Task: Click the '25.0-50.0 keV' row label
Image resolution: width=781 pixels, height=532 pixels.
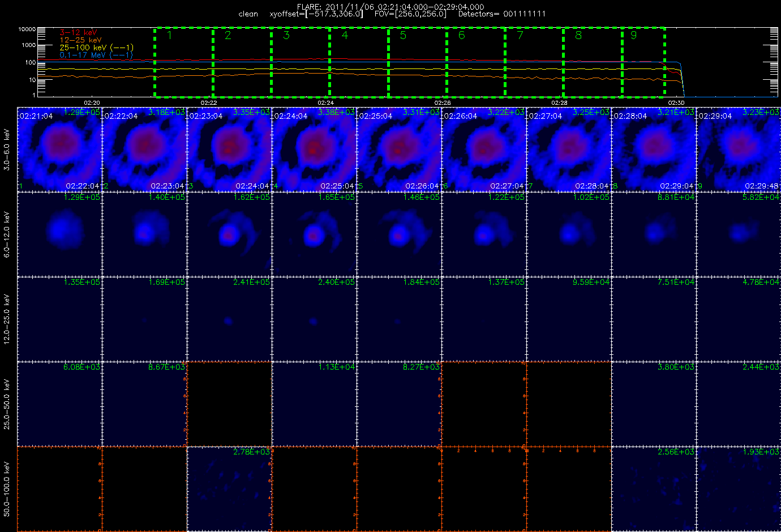Action: click(x=7, y=404)
